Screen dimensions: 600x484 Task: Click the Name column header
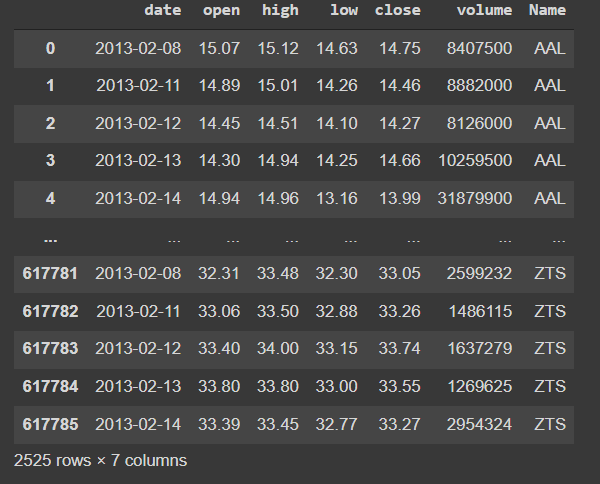[x=547, y=10]
